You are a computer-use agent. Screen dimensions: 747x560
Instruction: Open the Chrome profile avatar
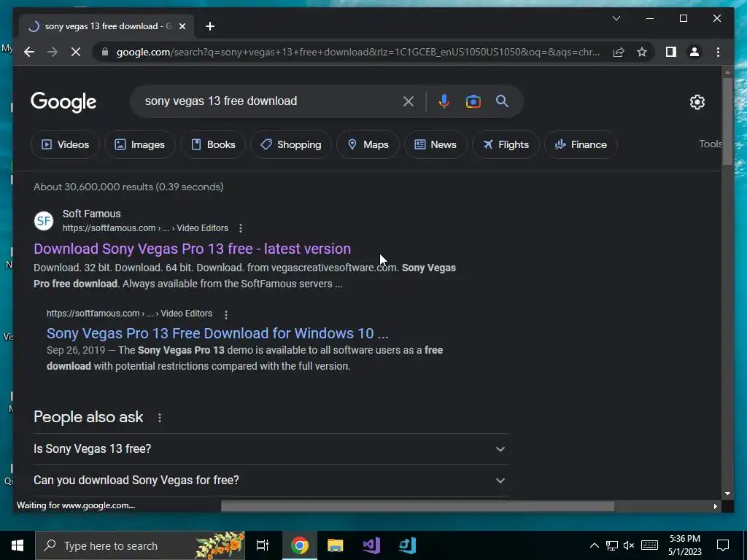[694, 52]
